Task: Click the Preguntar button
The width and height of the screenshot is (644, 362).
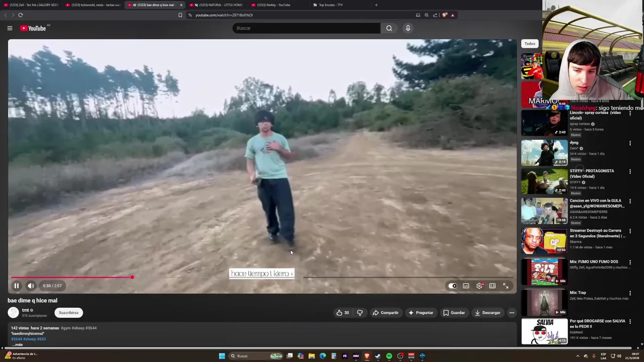Action: pos(421,313)
